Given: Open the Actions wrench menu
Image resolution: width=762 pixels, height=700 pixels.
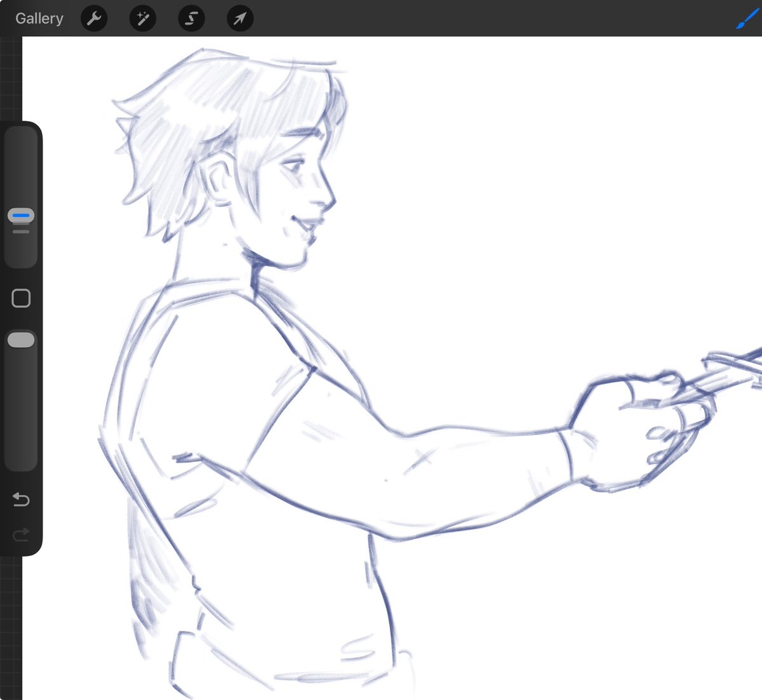Looking at the screenshot, I should tap(94, 18).
